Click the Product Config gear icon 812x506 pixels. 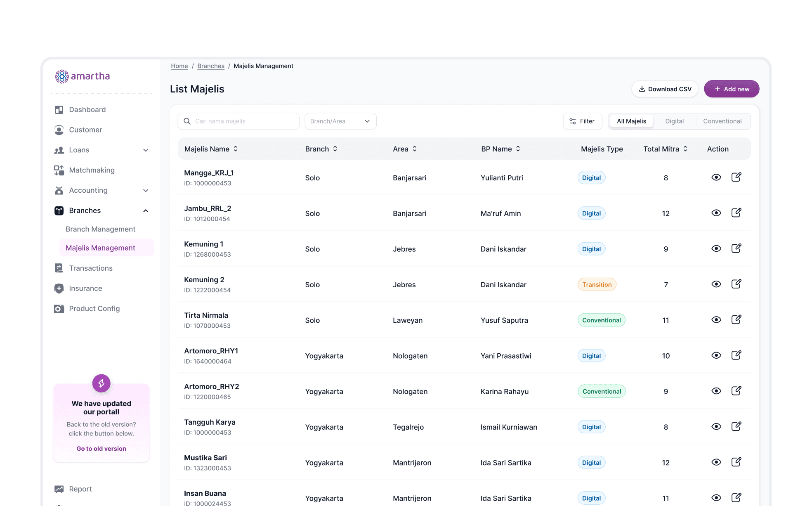tap(59, 309)
